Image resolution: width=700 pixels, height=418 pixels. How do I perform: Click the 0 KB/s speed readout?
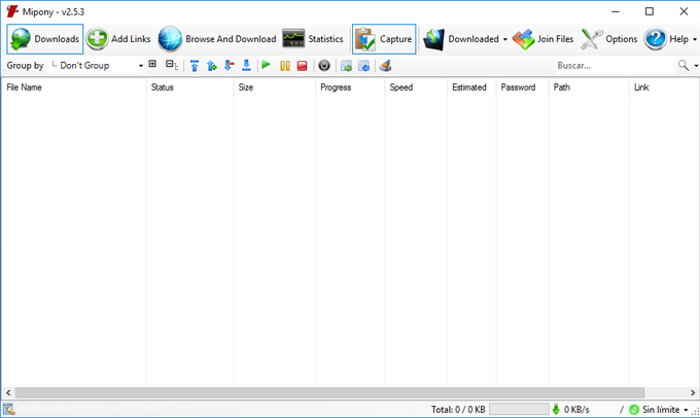click(x=576, y=410)
